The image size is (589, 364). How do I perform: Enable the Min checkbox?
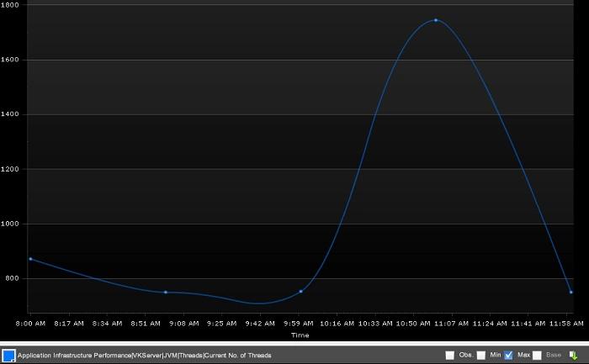[481, 356]
